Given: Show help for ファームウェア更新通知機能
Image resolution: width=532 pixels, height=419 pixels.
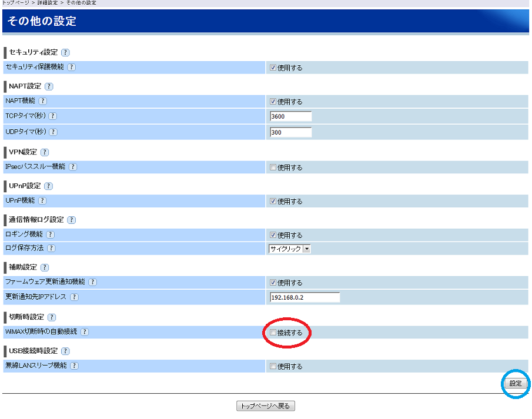Looking at the screenshot, I should [93, 282].
